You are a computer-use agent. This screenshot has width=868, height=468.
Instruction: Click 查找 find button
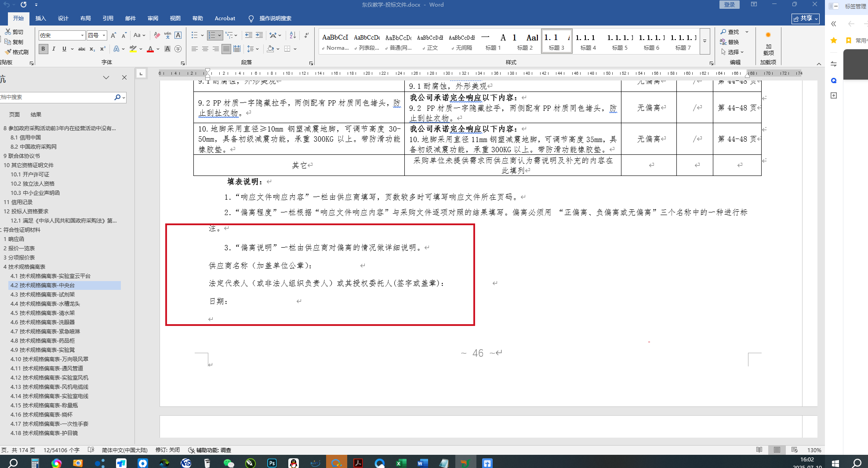coord(730,32)
